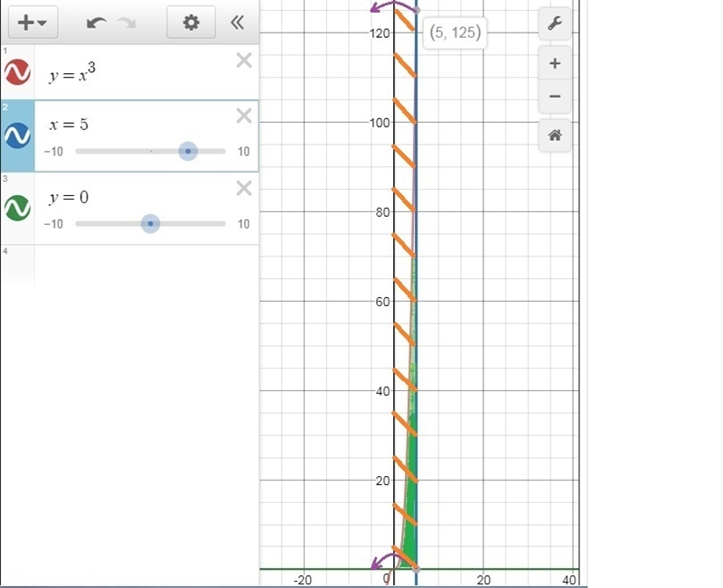Collapse the expression list panel
This screenshot has height=588, width=723.
coord(237,22)
